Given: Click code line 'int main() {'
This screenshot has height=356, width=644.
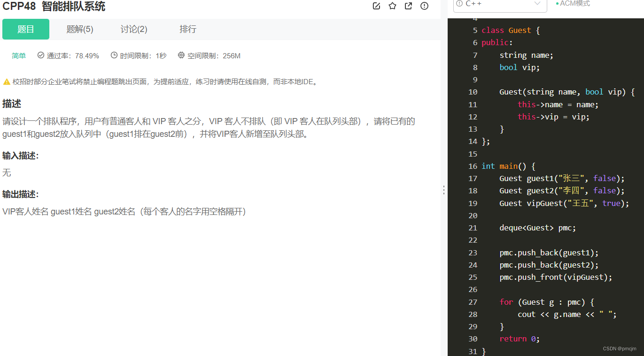Looking at the screenshot, I should (508, 166).
